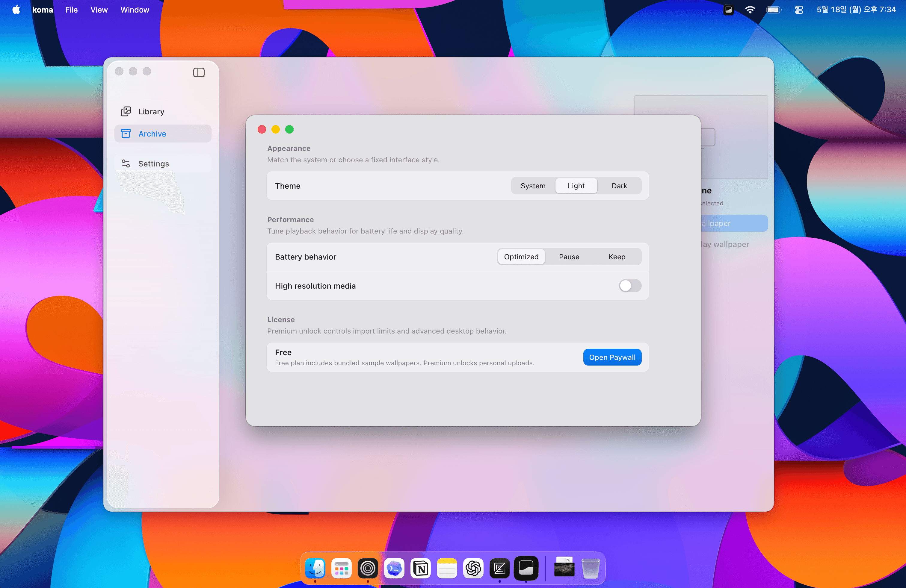This screenshot has height=588, width=906.
Task: Click the koma menu bar status icon
Action: coord(728,10)
